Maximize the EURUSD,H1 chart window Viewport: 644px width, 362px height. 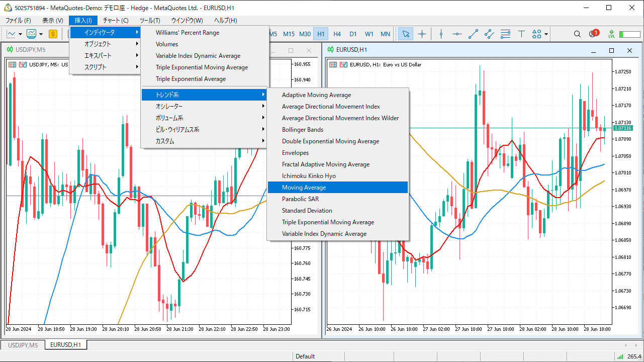click(x=611, y=50)
